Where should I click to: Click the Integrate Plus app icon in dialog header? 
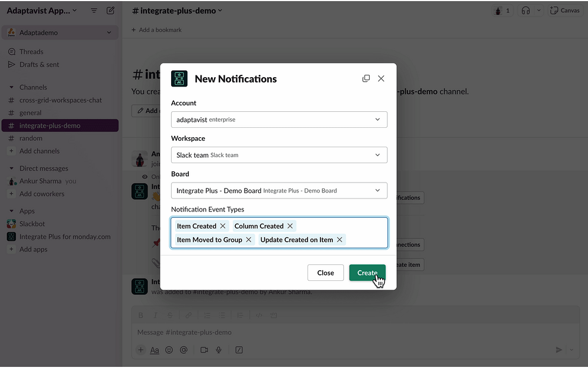coord(179,78)
